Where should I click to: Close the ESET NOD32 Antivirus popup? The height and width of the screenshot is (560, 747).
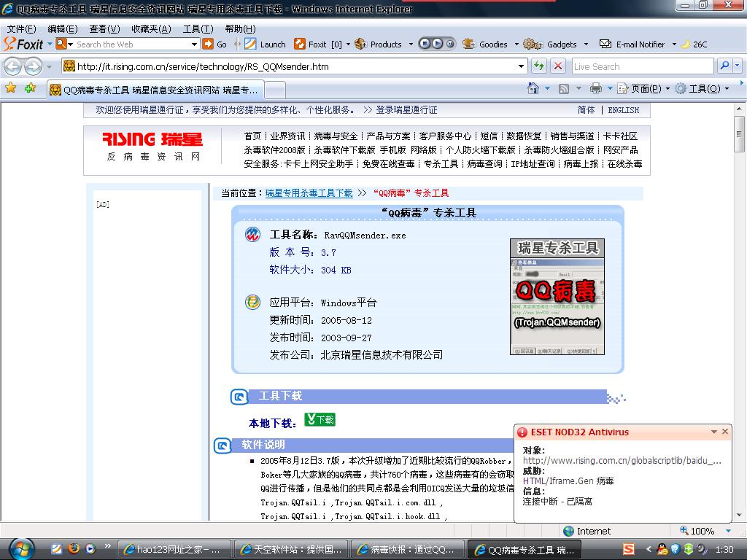pos(724,432)
